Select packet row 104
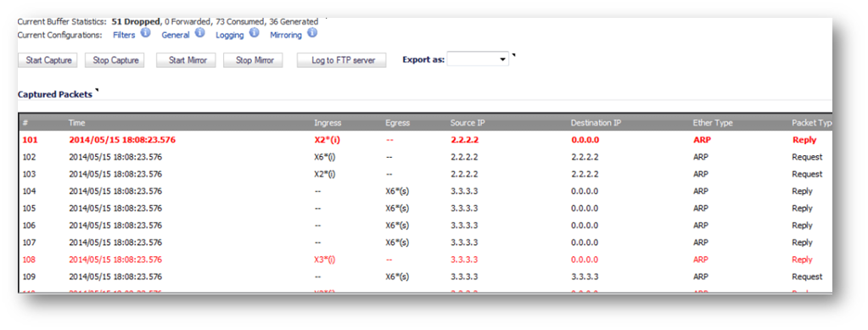 425,192
